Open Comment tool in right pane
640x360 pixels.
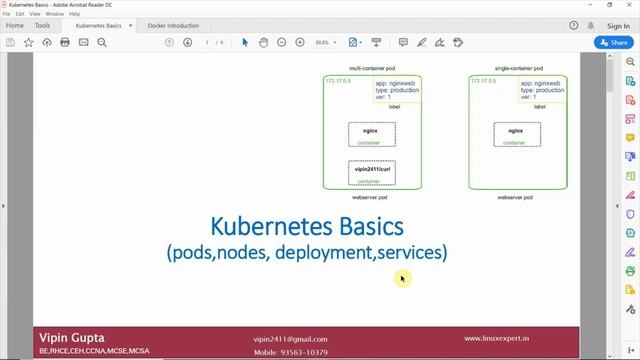click(x=630, y=138)
